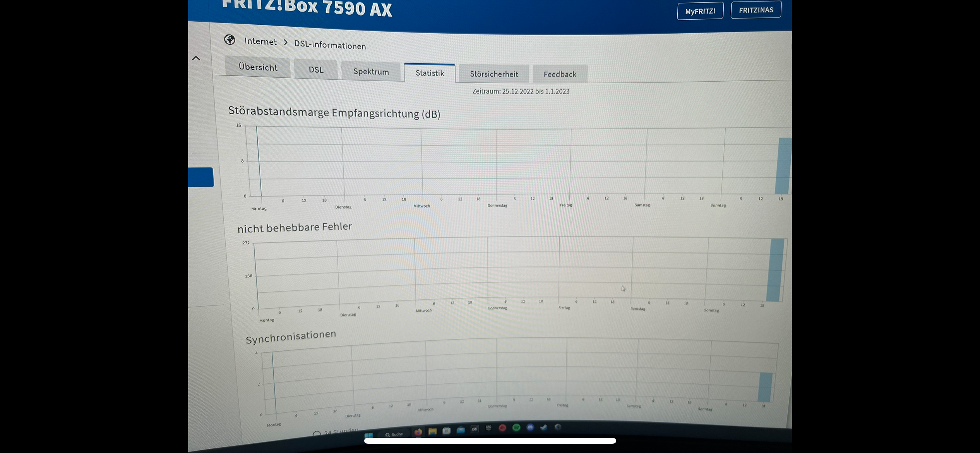Open Spotify from the taskbar
980x453 pixels.
pyautogui.click(x=516, y=427)
